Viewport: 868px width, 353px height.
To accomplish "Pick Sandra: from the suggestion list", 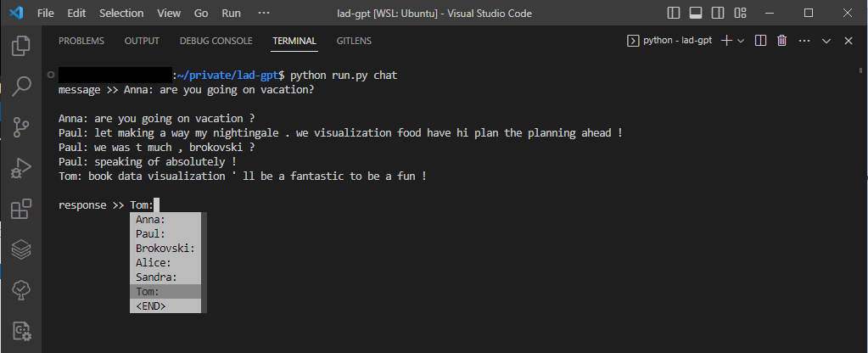I will [x=156, y=277].
